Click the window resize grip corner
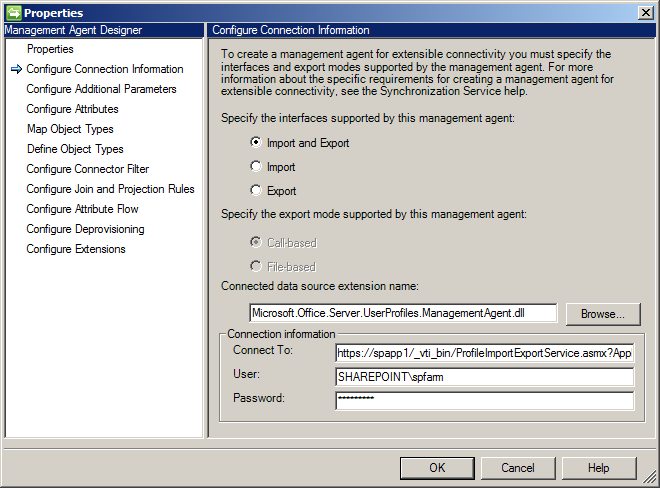 click(650, 477)
